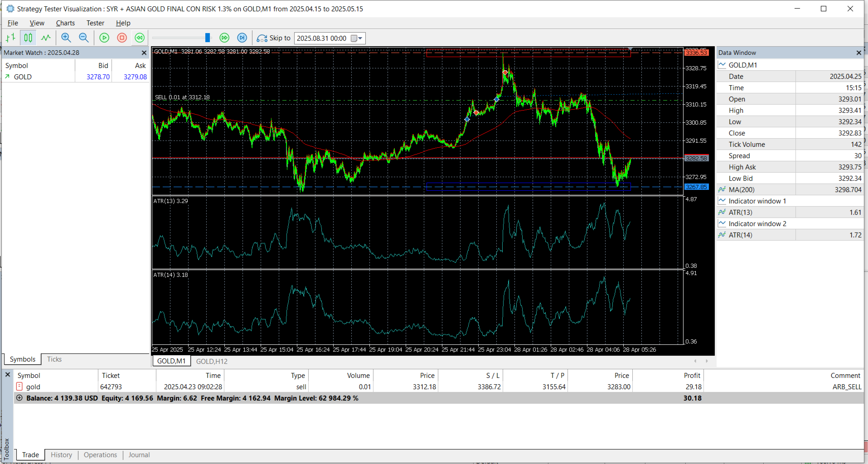Open the Operations tab in Toolbox

pos(100,455)
